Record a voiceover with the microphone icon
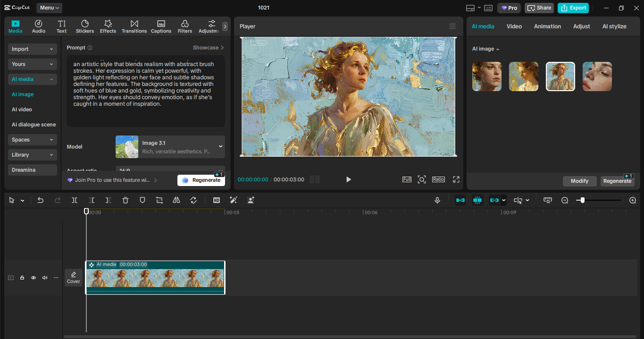The height and width of the screenshot is (339, 644). [437, 200]
